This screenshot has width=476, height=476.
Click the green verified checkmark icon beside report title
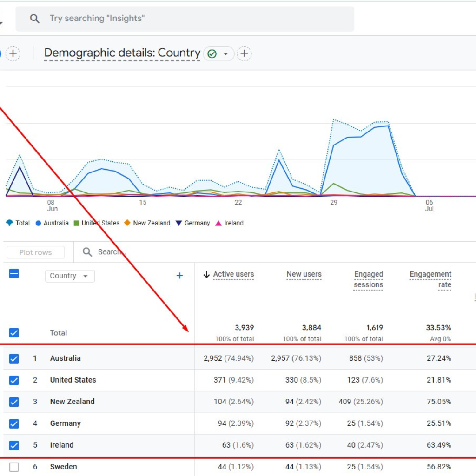tap(212, 53)
